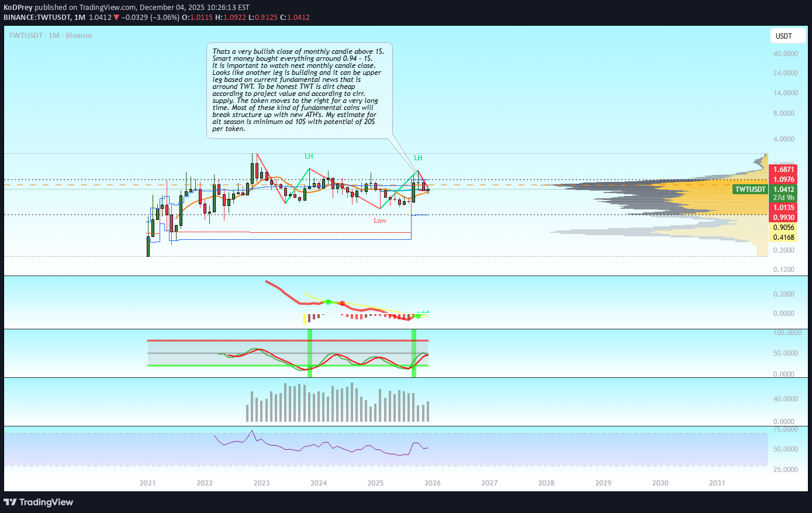Select the 1.6871 red price label
The width and height of the screenshot is (812, 513).
(783, 170)
